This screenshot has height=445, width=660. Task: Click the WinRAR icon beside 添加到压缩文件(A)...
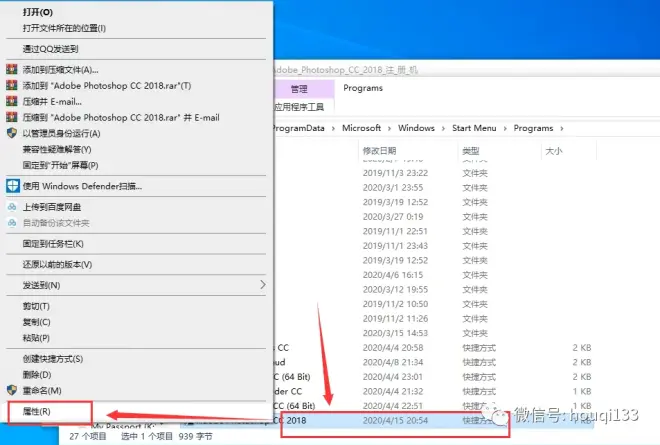(12, 69)
